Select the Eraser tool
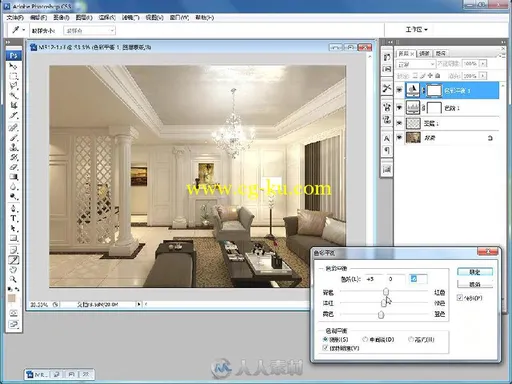 (13, 166)
